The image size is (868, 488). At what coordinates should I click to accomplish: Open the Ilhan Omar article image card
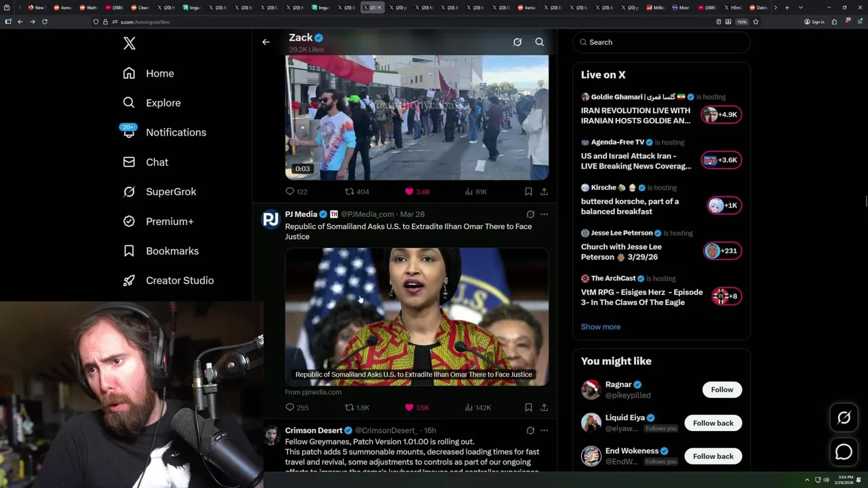(x=417, y=317)
